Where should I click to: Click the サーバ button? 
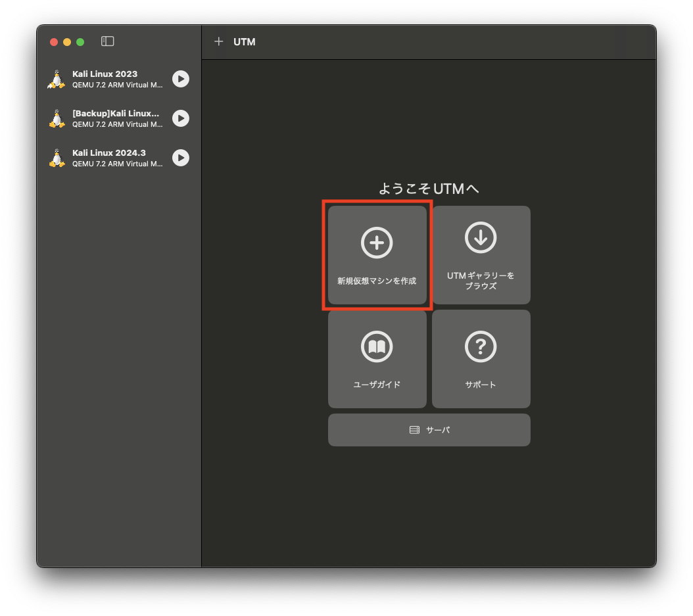429,430
